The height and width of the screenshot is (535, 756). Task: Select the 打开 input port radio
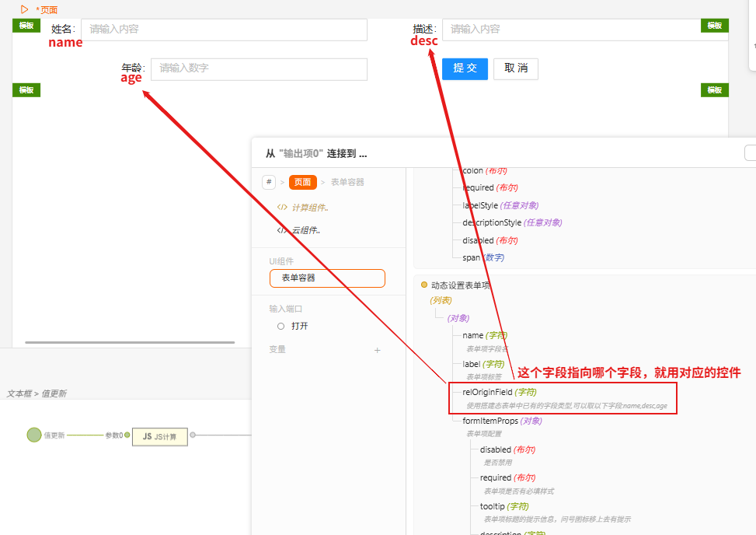pos(280,327)
